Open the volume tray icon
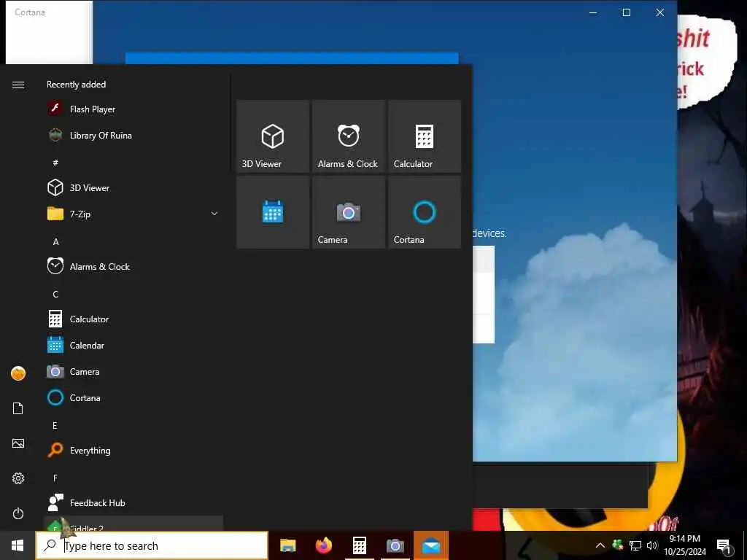The width and height of the screenshot is (747, 560). tap(652, 545)
